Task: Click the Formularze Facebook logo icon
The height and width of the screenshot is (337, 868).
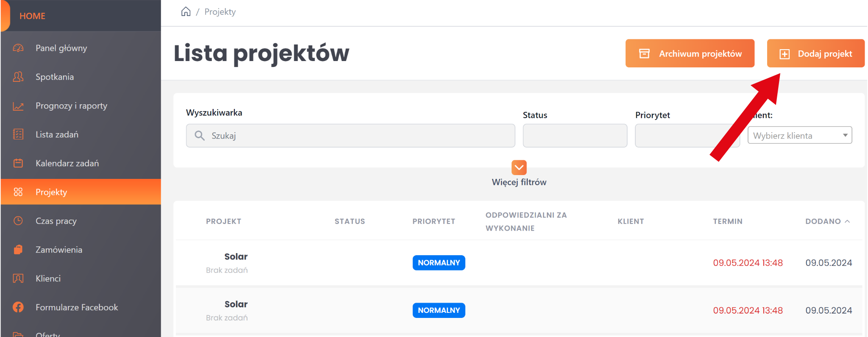Action: (18, 307)
